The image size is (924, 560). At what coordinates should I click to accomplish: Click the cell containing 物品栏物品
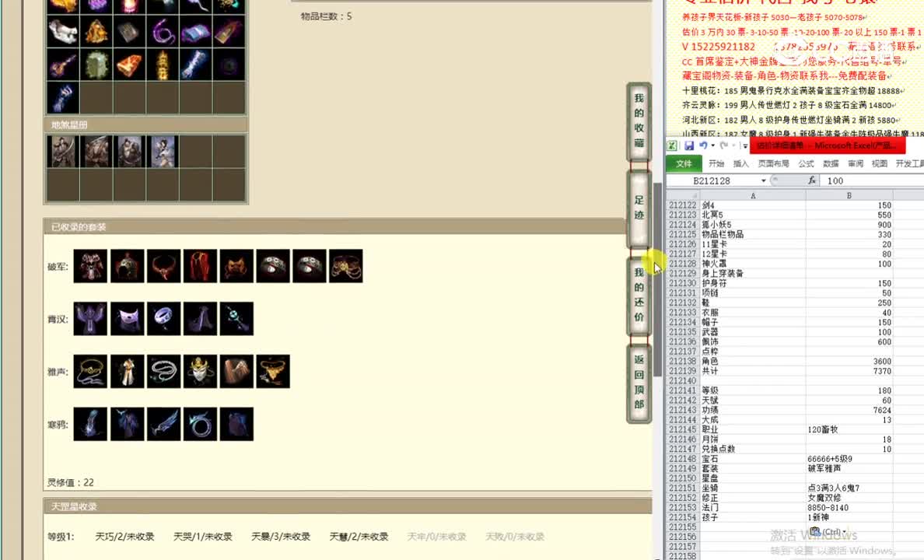753,235
